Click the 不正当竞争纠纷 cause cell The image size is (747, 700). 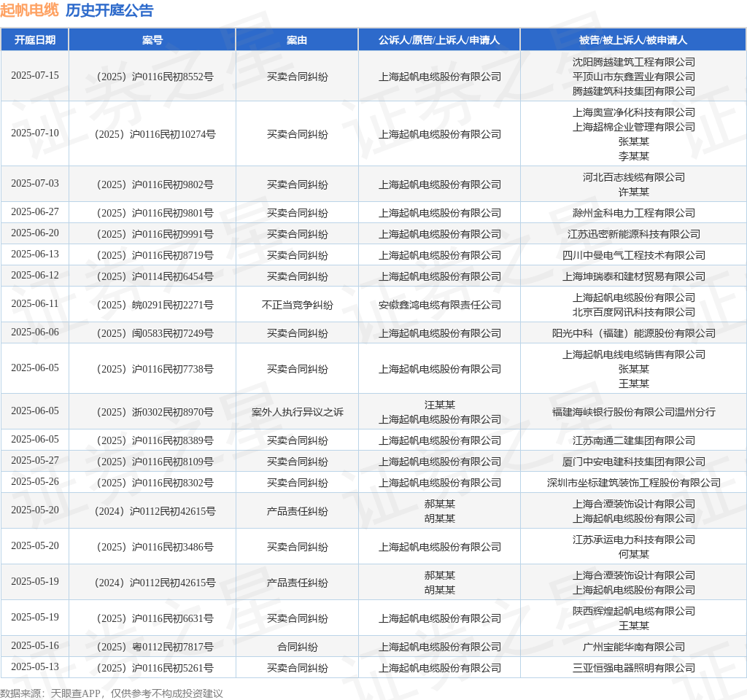coord(298,305)
